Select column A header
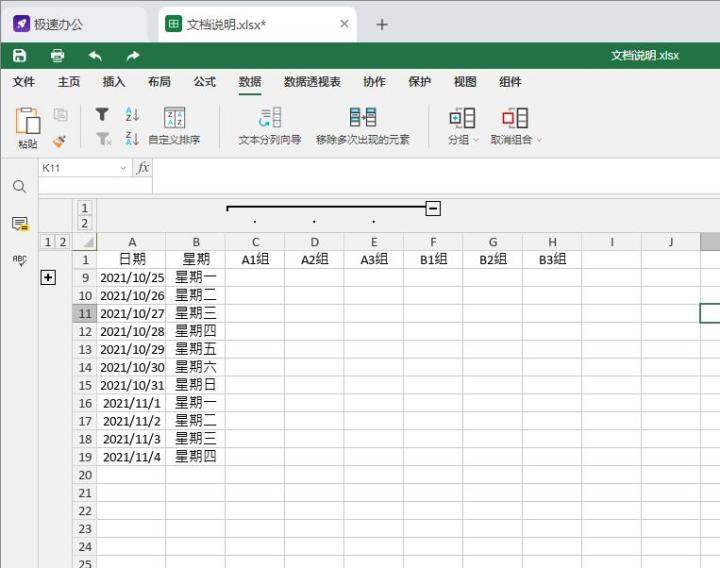Image resolution: width=720 pixels, height=568 pixels. click(131, 242)
